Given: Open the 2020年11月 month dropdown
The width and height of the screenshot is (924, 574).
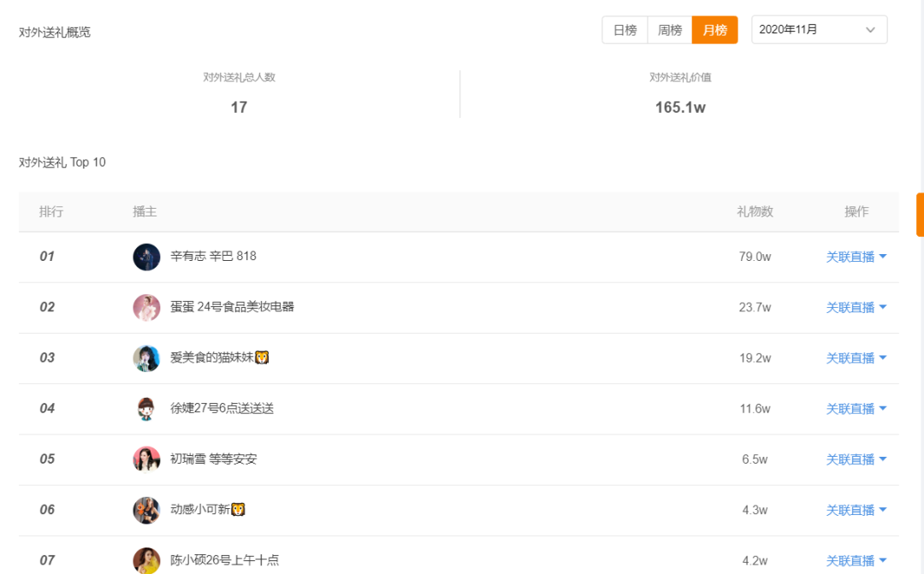Looking at the screenshot, I should click(x=819, y=29).
